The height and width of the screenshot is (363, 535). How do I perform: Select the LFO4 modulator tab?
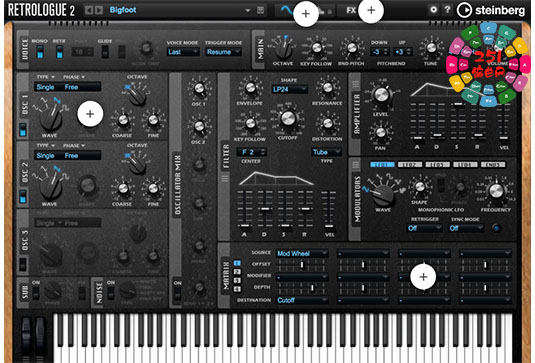pos(465,165)
